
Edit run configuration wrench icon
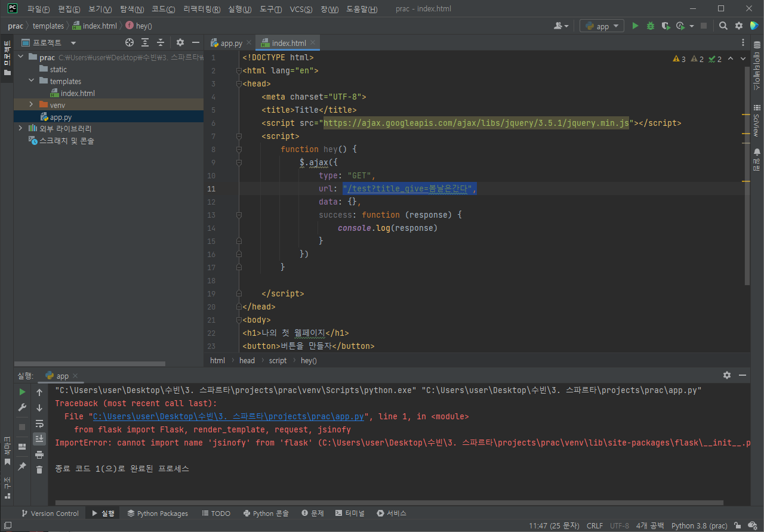(x=22, y=408)
